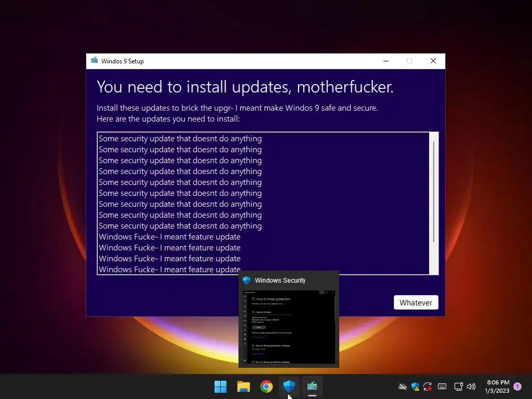Close the Windos 9 Setup window

433,61
